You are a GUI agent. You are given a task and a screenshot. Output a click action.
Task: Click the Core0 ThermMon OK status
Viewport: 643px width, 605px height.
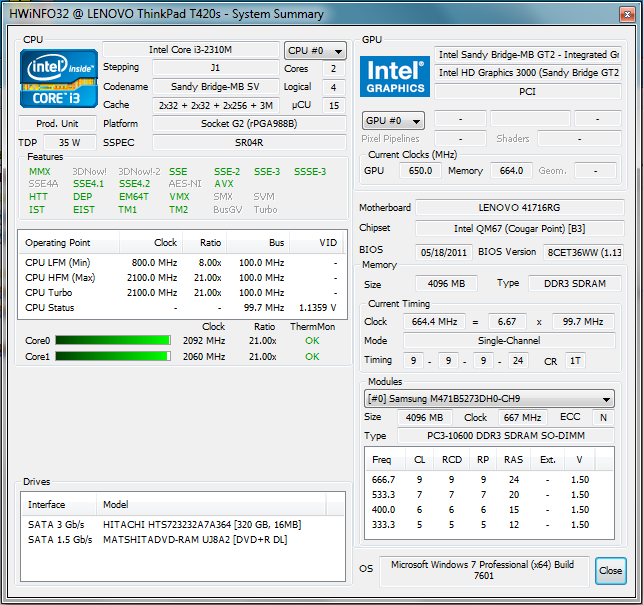tap(312, 340)
